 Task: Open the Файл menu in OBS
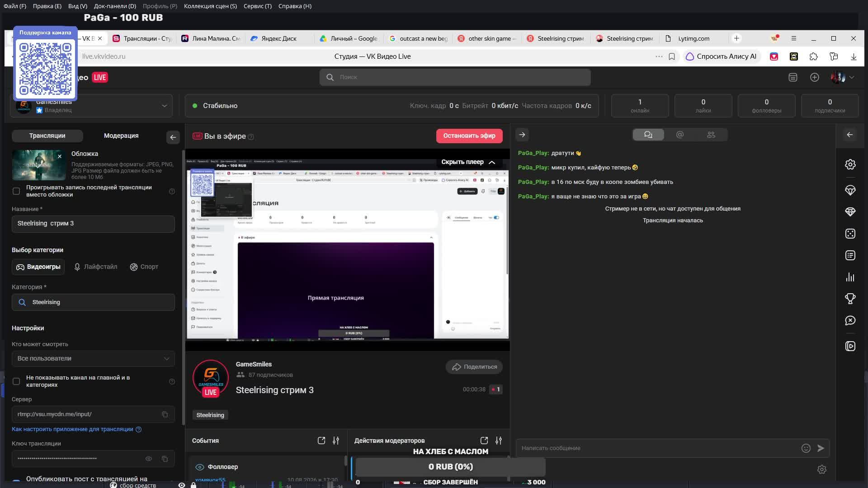click(x=15, y=6)
